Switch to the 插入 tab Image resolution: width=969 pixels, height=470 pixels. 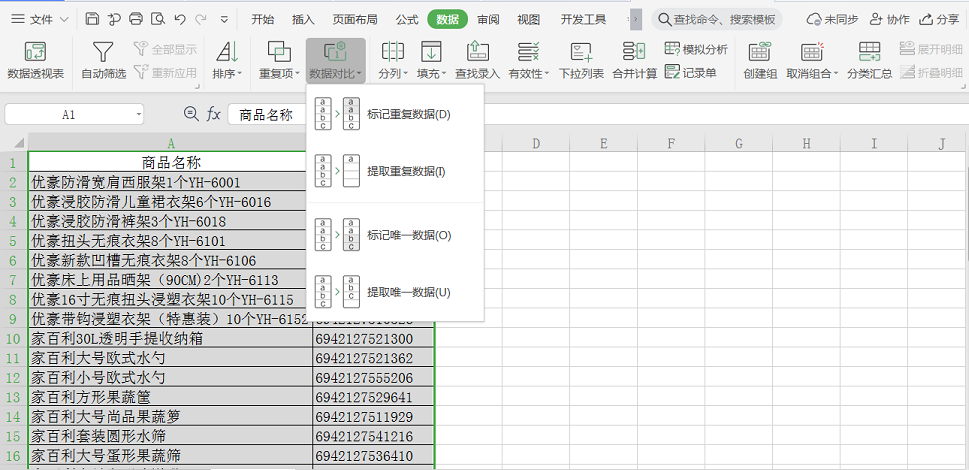[x=303, y=19]
